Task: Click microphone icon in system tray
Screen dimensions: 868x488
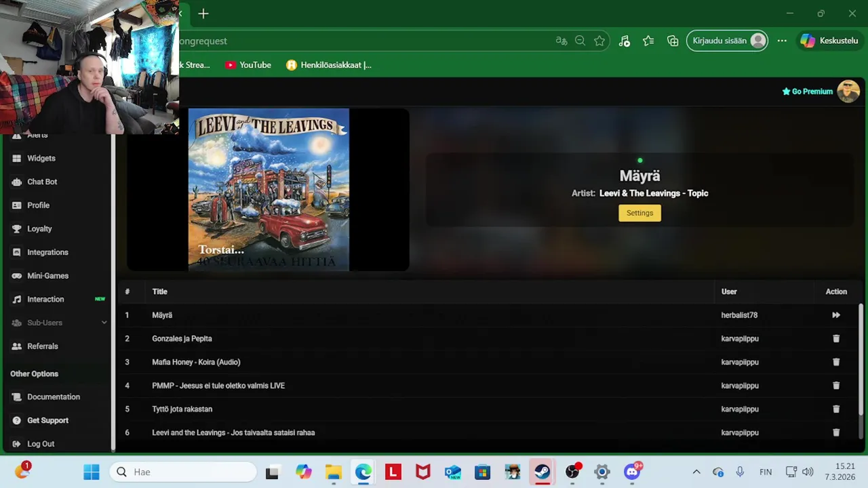Action: point(740,472)
